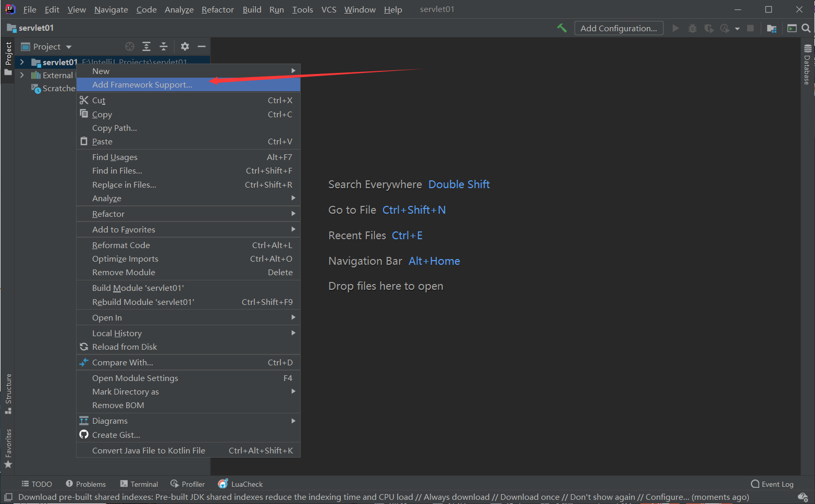Expand Mark Directory as submenu
The height and width of the screenshot is (504, 815).
(x=188, y=391)
